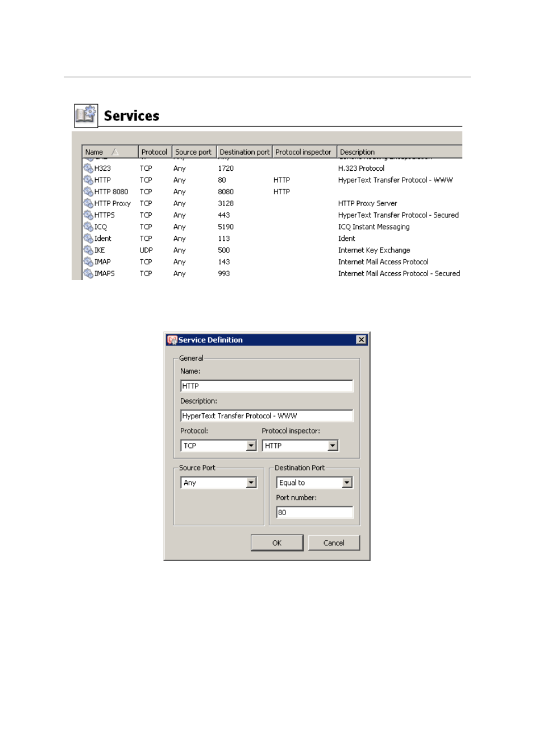
Task: Open the Source Port dropdown showing Any
Action: point(218,483)
